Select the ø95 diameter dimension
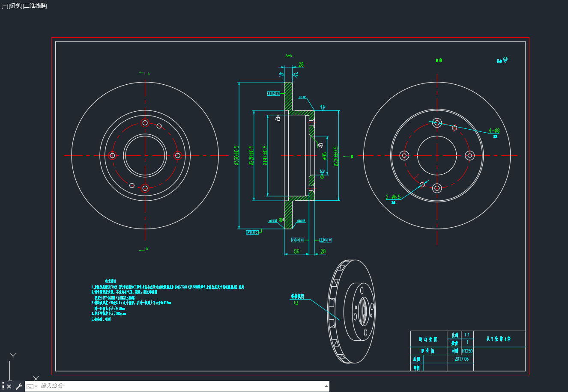 pyautogui.click(x=324, y=155)
